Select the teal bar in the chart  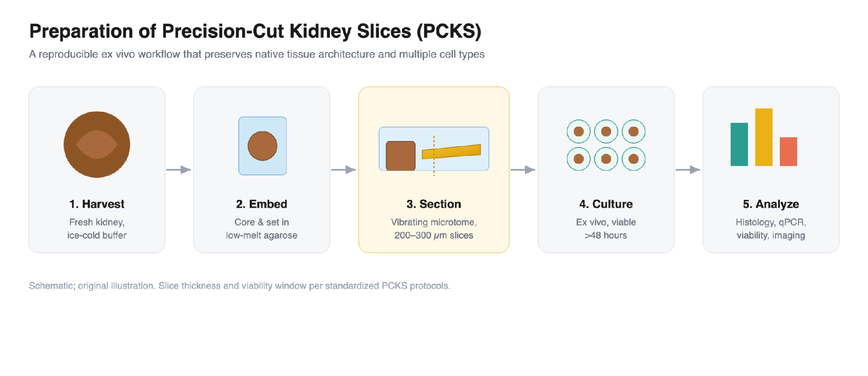[x=739, y=144]
